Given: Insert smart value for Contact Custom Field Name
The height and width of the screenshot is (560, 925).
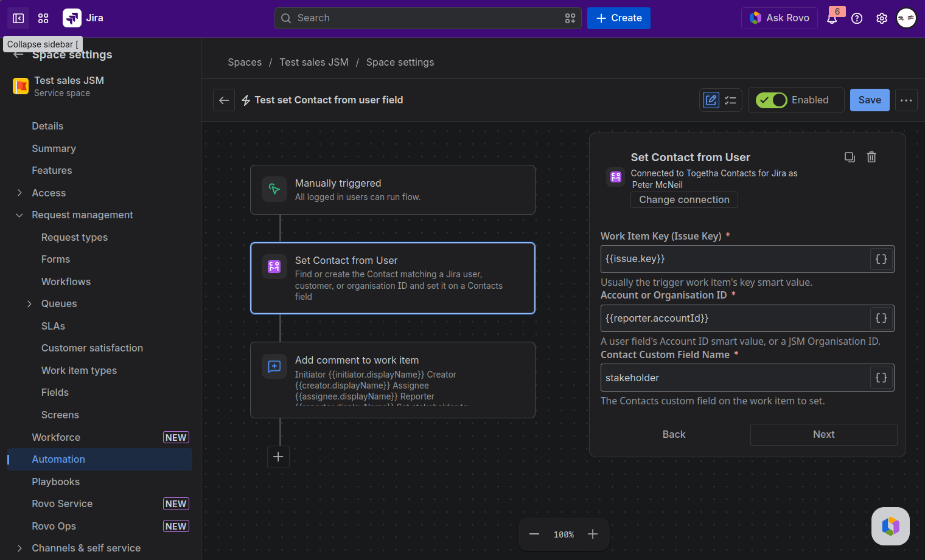Looking at the screenshot, I should 881,378.
